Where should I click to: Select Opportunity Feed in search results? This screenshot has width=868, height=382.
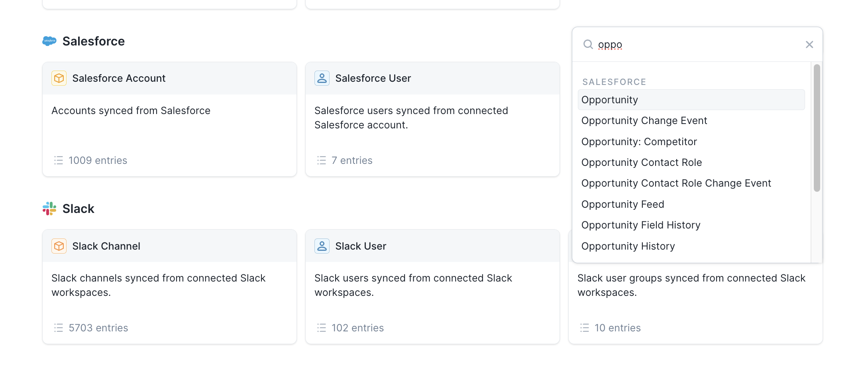623,204
